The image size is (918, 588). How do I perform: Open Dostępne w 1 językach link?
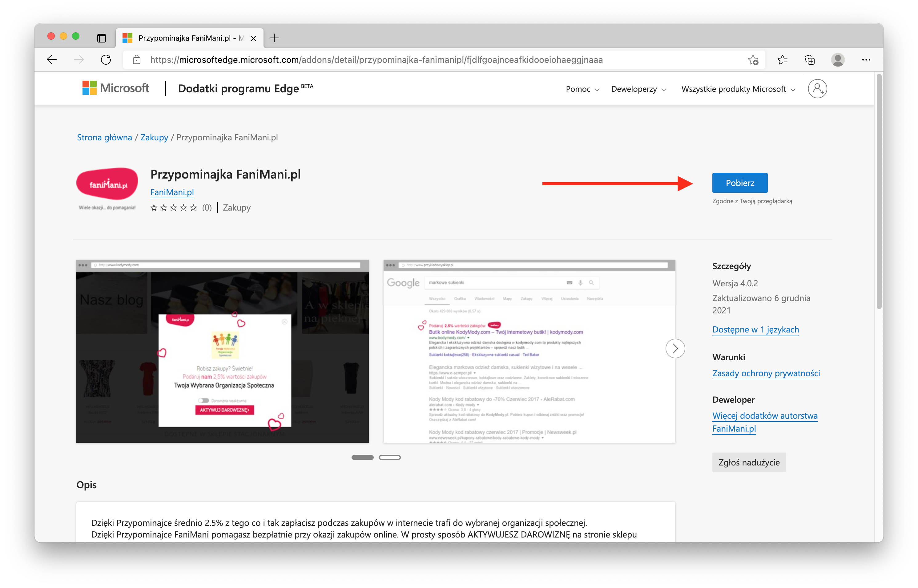coord(755,329)
